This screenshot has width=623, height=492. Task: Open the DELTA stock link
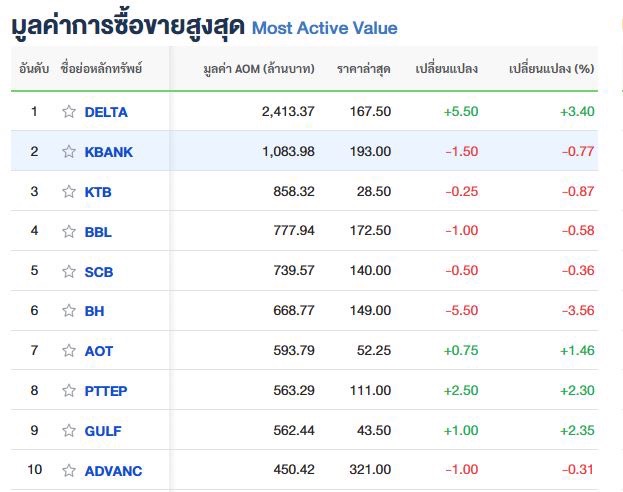point(106,112)
